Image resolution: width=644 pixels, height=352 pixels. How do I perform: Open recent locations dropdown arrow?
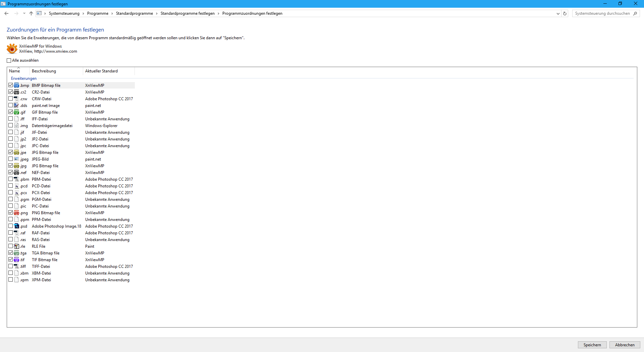(24, 13)
